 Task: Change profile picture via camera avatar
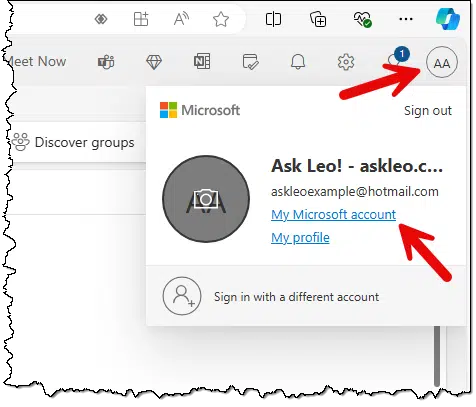click(x=206, y=199)
